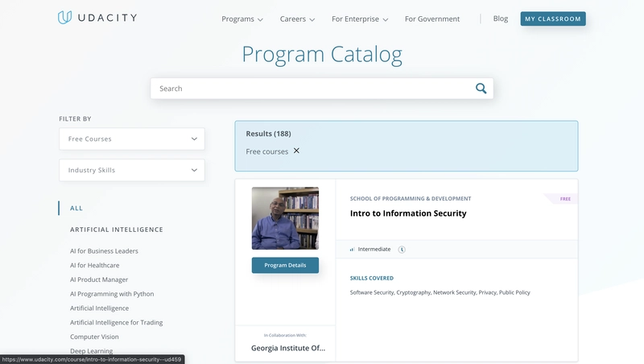
Task: Click the Industry Skills dropdown chevron
Action: pos(194,170)
